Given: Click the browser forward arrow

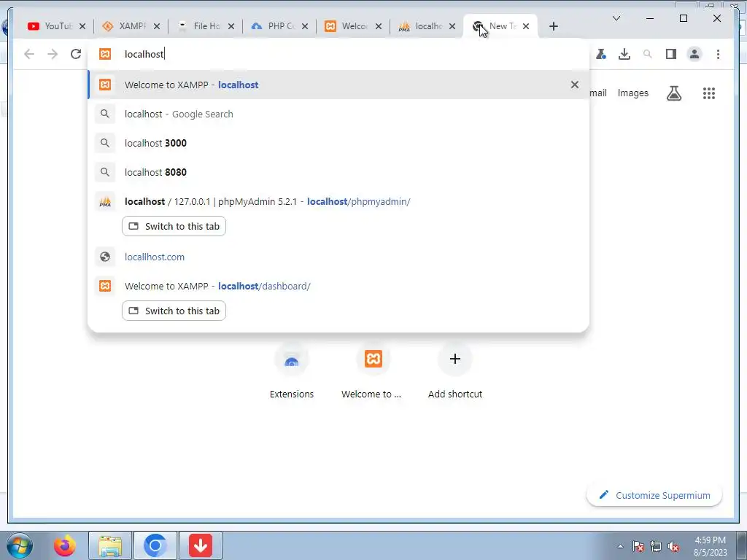Looking at the screenshot, I should 53,54.
